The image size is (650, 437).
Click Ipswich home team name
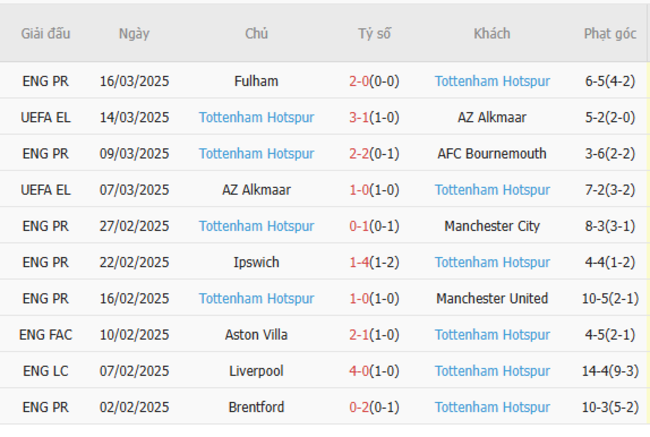pyautogui.click(x=256, y=262)
